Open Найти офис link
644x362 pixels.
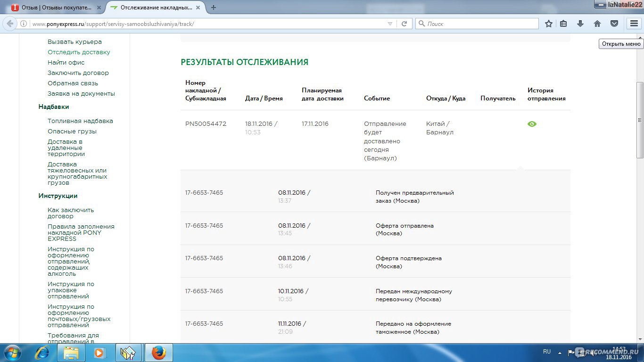click(66, 63)
